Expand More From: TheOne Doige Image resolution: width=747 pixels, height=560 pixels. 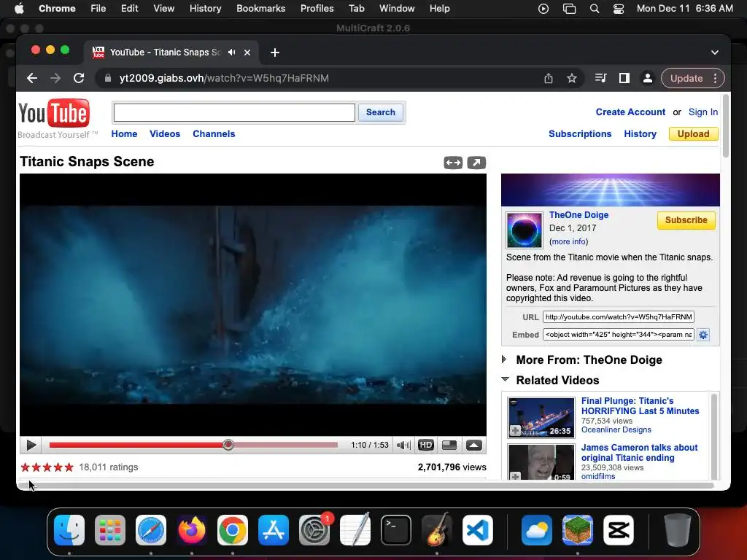coord(505,359)
